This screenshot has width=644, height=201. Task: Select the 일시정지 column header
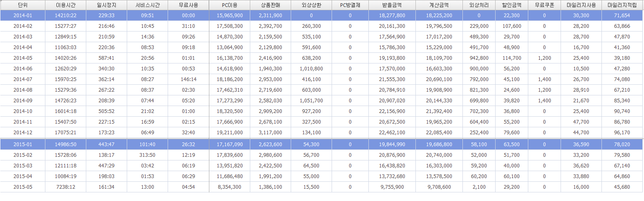point(106,5)
